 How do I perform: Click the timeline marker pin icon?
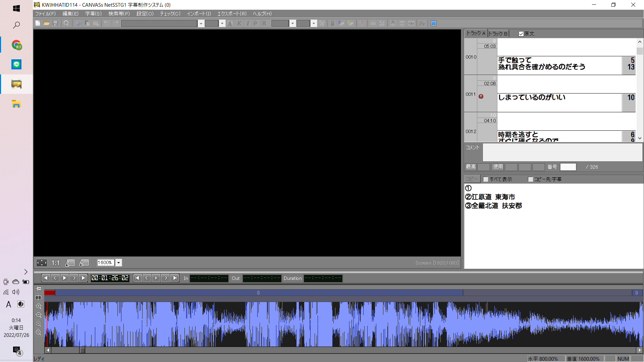coord(39,289)
